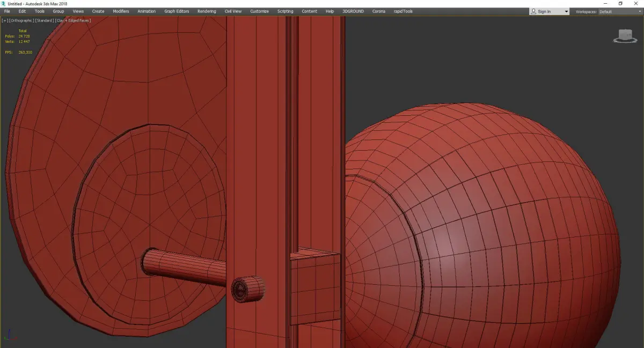Open the rapidTools menu
The width and height of the screenshot is (644, 348).
pyautogui.click(x=403, y=11)
